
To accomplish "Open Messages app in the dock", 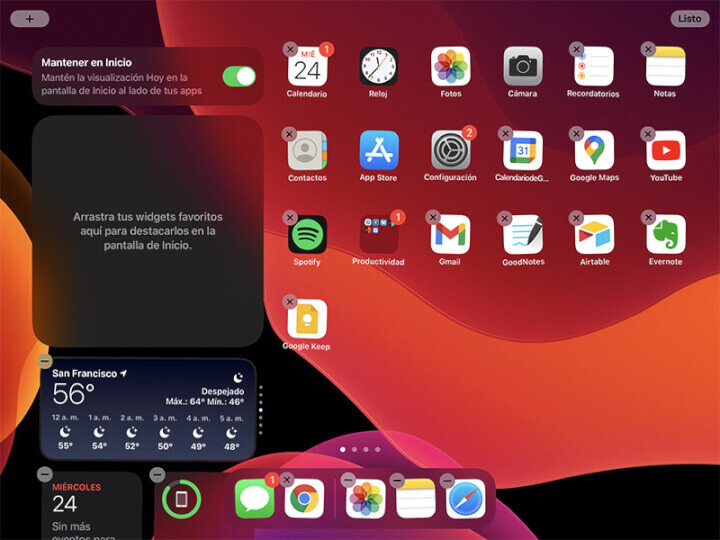I will click(254, 499).
